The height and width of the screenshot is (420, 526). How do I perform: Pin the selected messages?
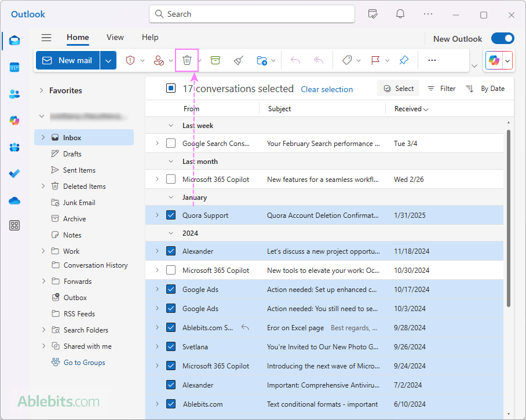pyautogui.click(x=404, y=60)
